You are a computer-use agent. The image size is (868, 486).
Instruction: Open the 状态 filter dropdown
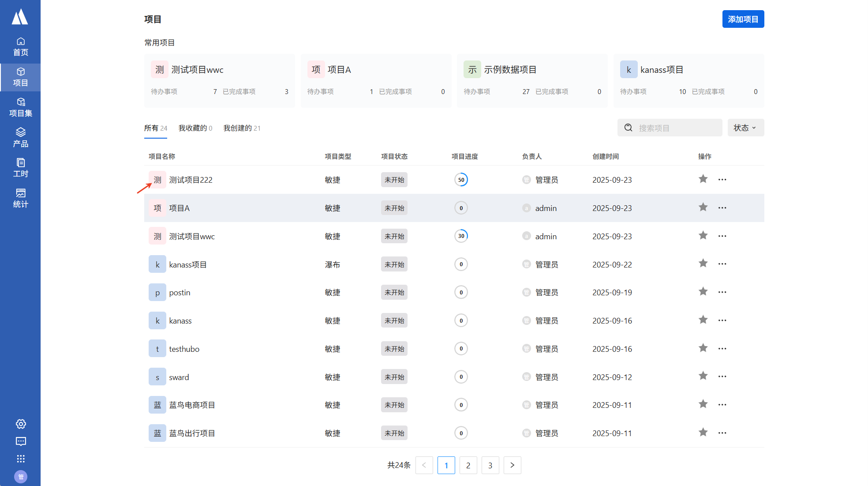coord(745,128)
